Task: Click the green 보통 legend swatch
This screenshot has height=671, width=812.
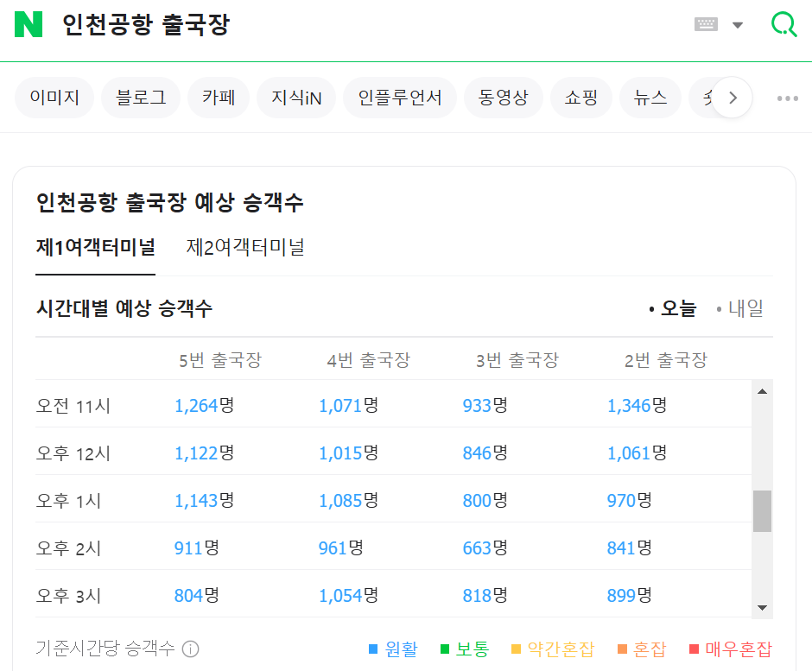Action: tap(444, 649)
